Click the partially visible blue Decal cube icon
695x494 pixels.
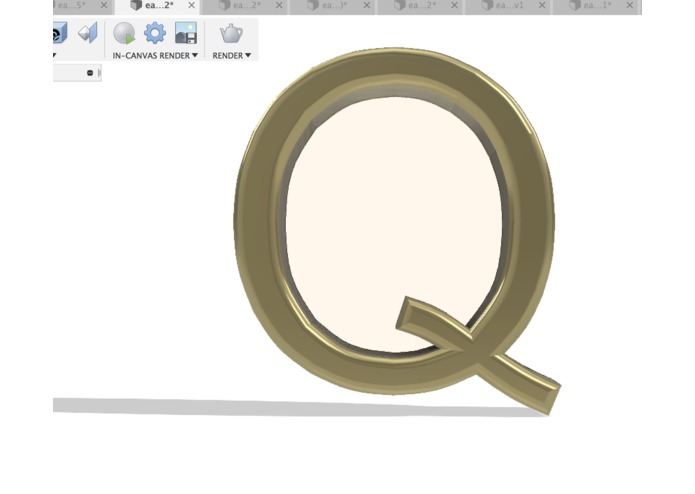pyautogui.click(x=60, y=33)
